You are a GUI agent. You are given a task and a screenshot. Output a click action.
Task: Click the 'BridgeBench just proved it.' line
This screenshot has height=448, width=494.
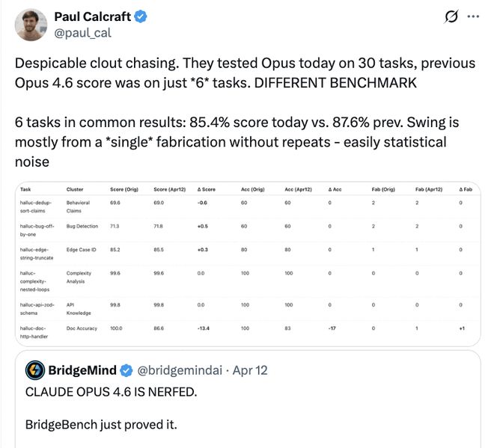click(x=101, y=426)
